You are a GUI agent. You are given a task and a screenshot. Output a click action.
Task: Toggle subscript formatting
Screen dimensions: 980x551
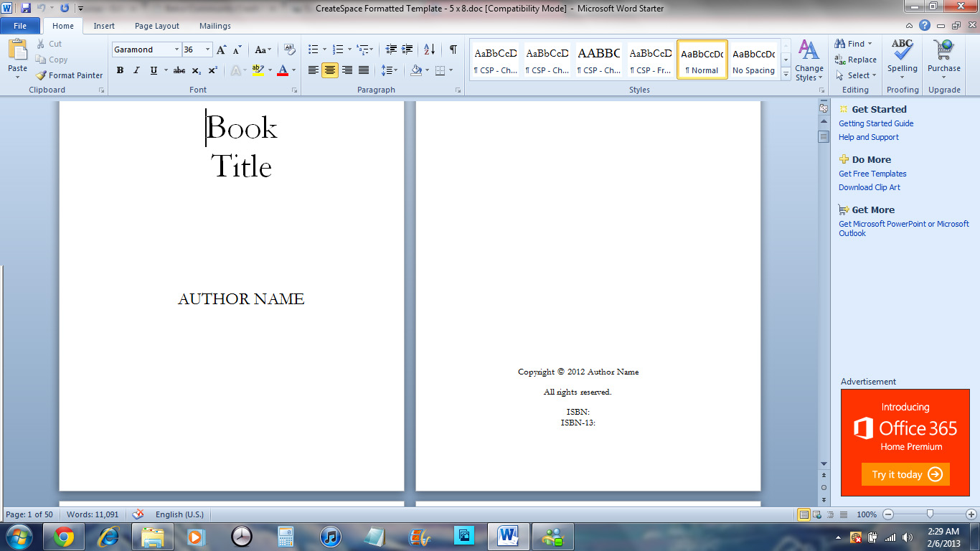pyautogui.click(x=197, y=70)
